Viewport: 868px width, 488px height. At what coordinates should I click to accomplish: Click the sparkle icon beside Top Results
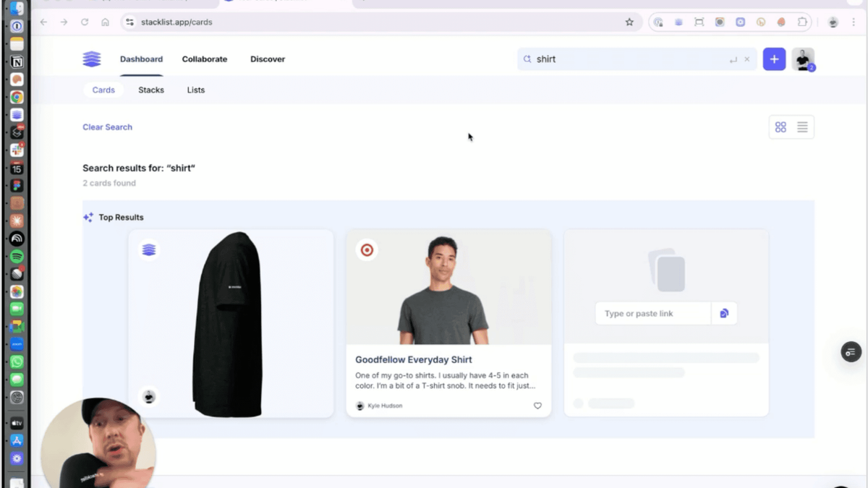click(x=88, y=217)
